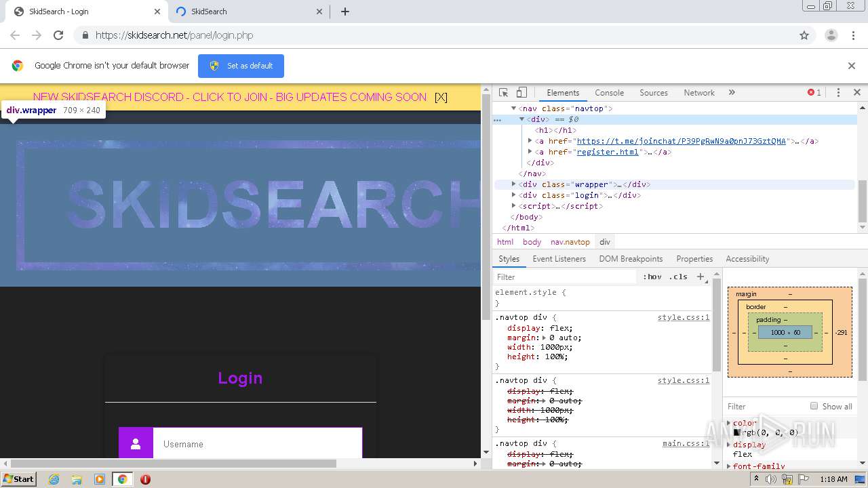Viewport: 868px width, 488px height.
Task: Focus the computed Filter field
Action: pyautogui.click(x=765, y=406)
